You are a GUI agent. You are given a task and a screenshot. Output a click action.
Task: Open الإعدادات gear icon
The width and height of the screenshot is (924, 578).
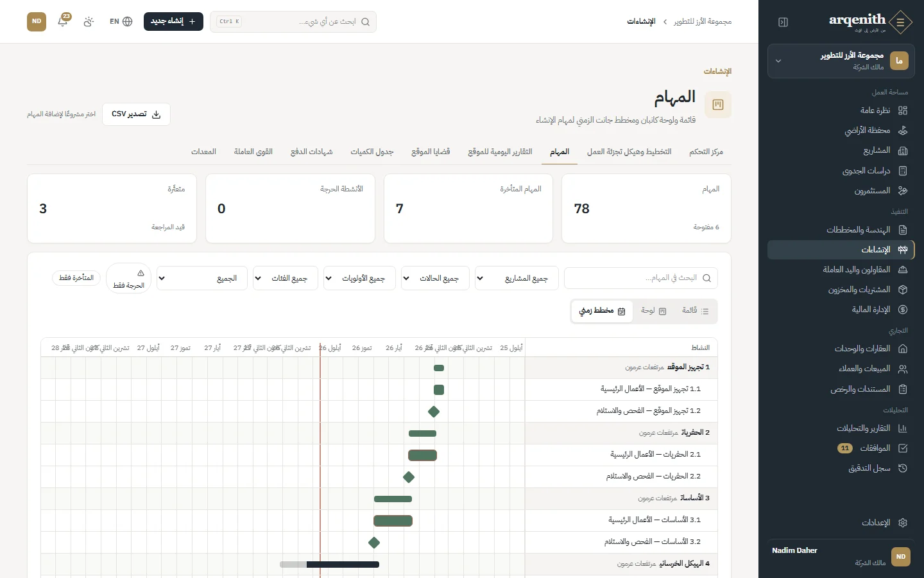point(903,523)
